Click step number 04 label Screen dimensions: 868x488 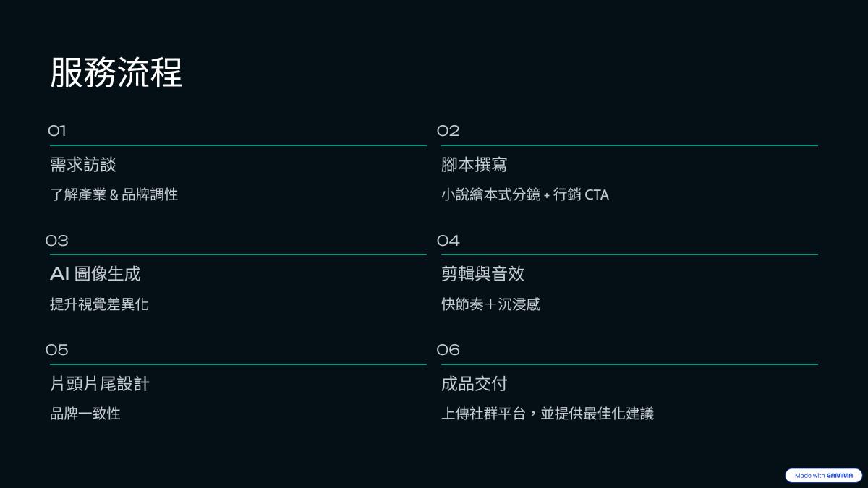[448, 241]
